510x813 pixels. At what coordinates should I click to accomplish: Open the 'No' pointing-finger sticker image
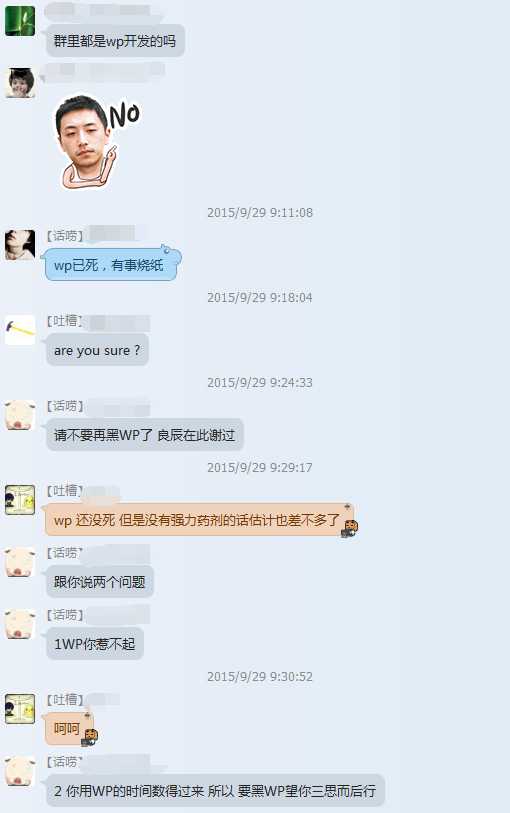pos(97,141)
